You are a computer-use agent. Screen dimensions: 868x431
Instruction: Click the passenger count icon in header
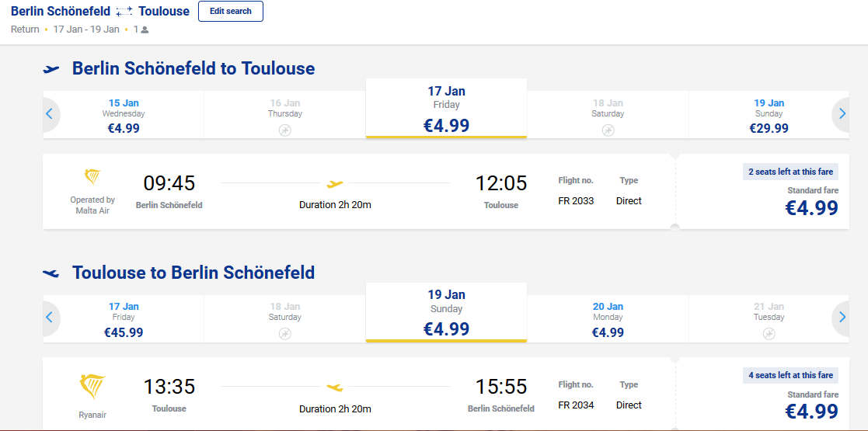[145, 30]
